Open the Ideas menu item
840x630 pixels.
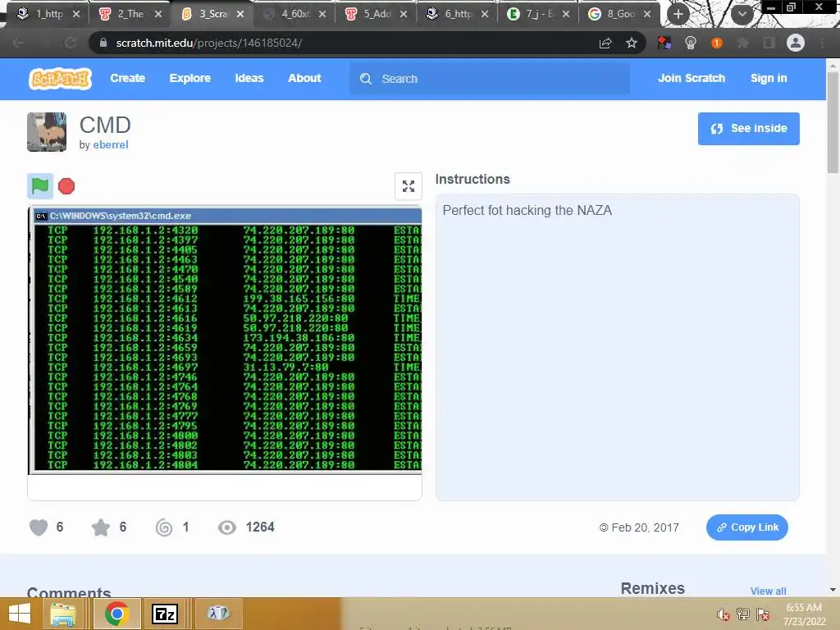249,78
